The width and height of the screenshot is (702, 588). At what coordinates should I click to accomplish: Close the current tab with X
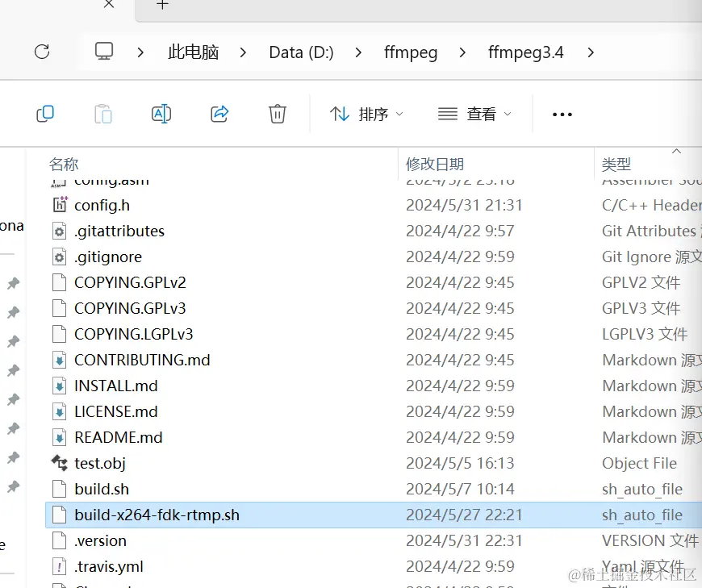click(x=109, y=5)
